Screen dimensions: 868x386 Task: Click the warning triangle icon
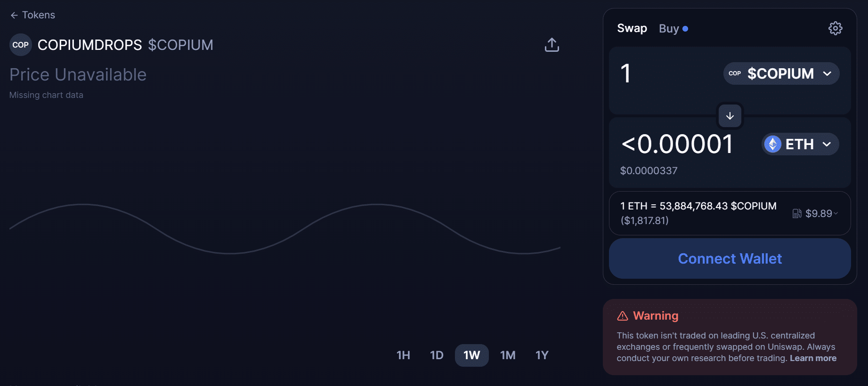coord(623,316)
